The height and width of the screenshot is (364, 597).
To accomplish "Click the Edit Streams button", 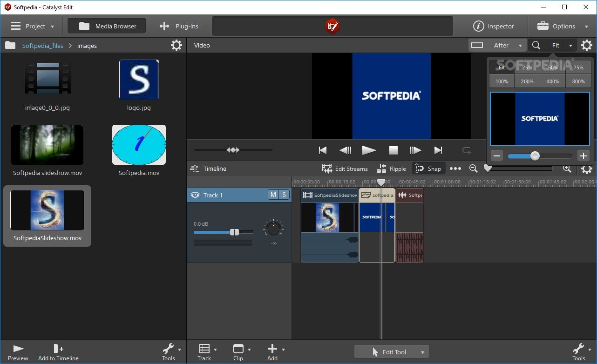I will pos(345,169).
